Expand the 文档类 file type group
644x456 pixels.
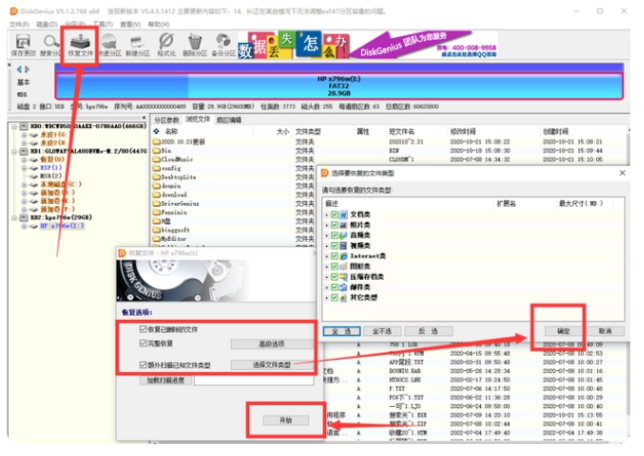pyautogui.click(x=327, y=215)
